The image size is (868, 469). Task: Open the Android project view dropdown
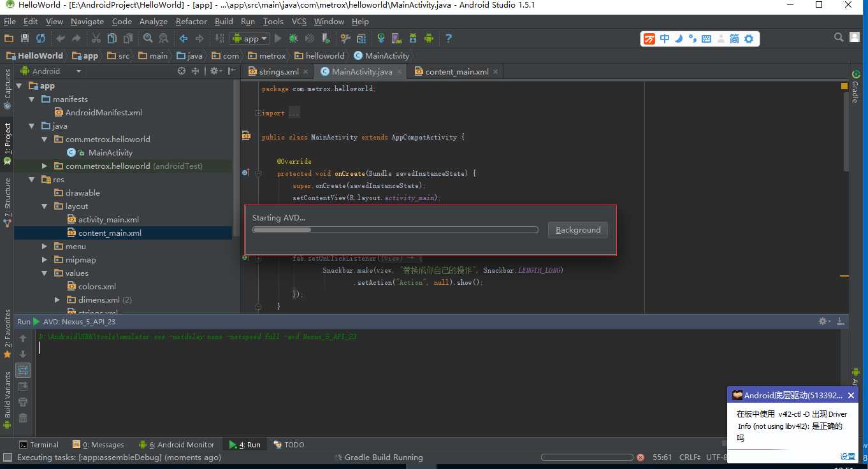pos(50,71)
